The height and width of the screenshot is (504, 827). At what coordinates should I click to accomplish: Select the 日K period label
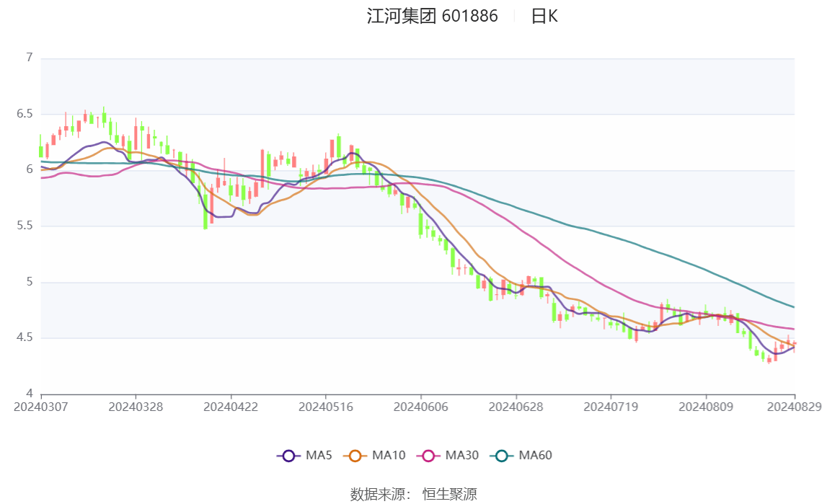544,17
